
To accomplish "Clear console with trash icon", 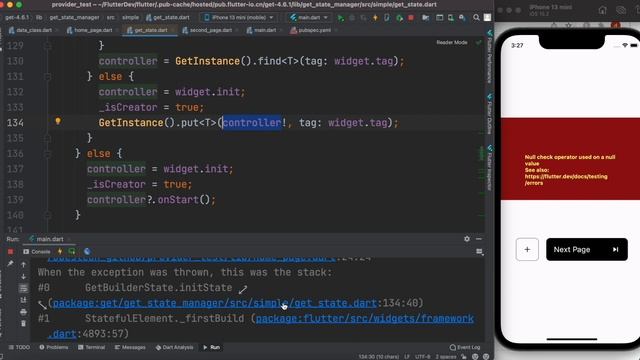I will tap(23, 323).
